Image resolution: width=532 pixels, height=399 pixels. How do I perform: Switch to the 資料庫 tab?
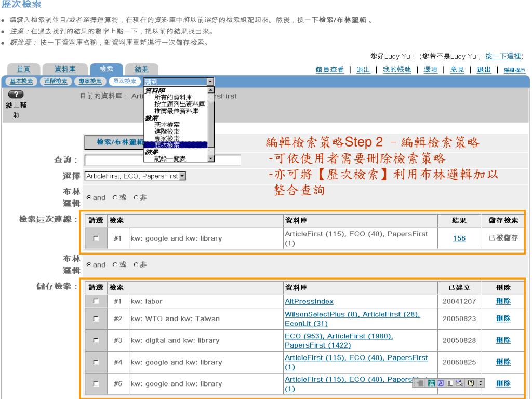coord(65,70)
